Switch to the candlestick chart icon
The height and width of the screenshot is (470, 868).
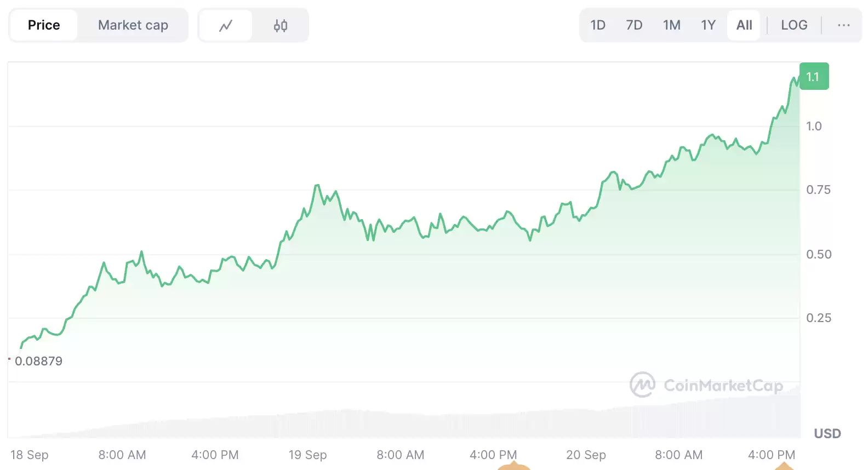pyautogui.click(x=281, y=25)
